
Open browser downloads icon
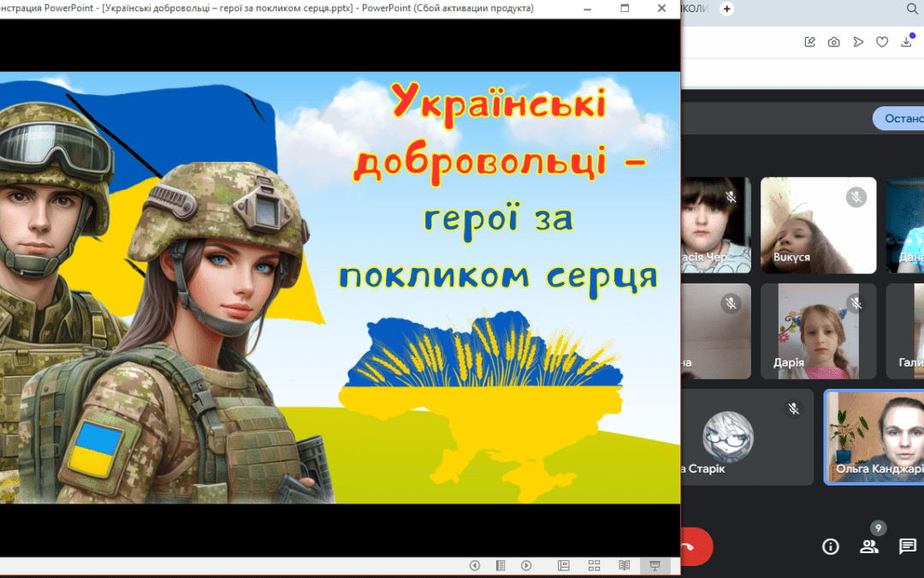[906, 42]
